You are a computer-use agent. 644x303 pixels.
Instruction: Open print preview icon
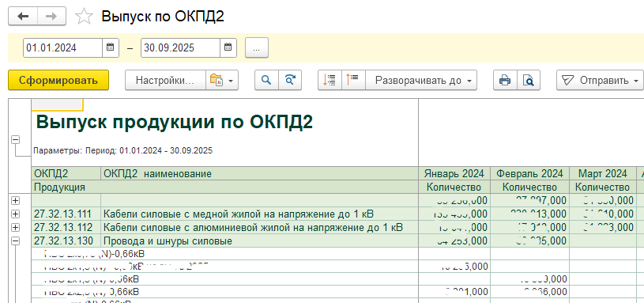pyautogui.click(x=528, y=80)
